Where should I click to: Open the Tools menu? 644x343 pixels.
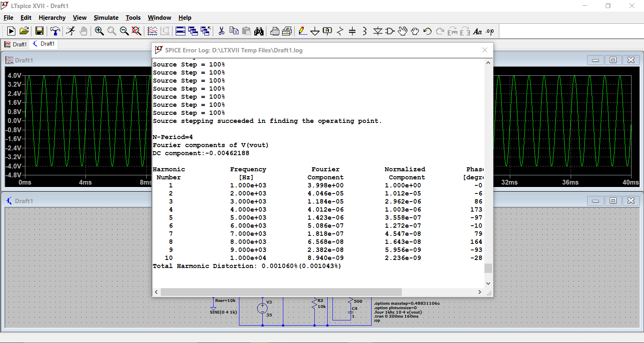[x=133, y=18]
